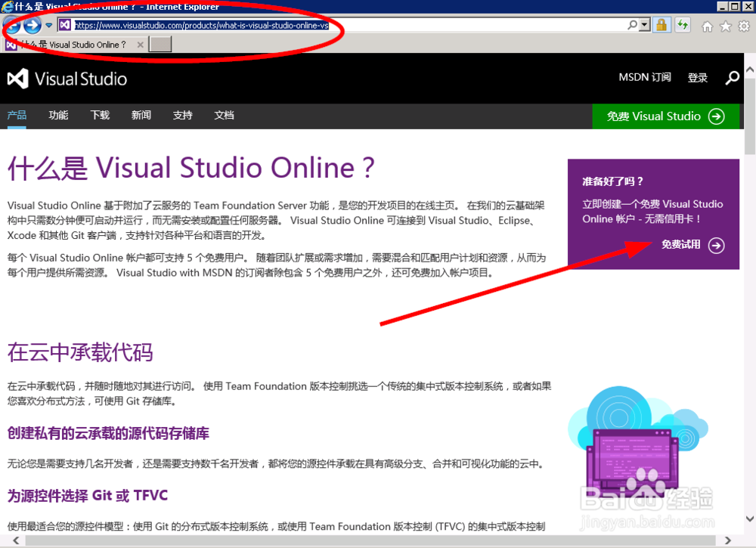
Task: Click the new tab button beside current tab
Action: (x=160, y=44)
